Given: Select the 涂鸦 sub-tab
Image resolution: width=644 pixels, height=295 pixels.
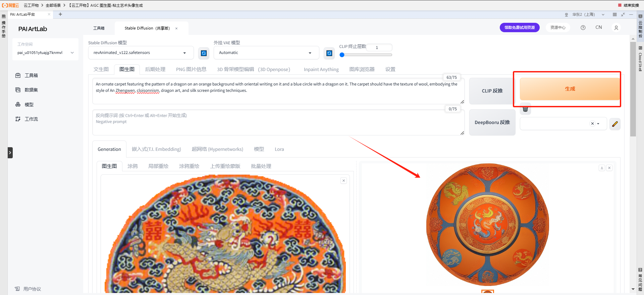Looking at the screenshot, I should [132, 166].
